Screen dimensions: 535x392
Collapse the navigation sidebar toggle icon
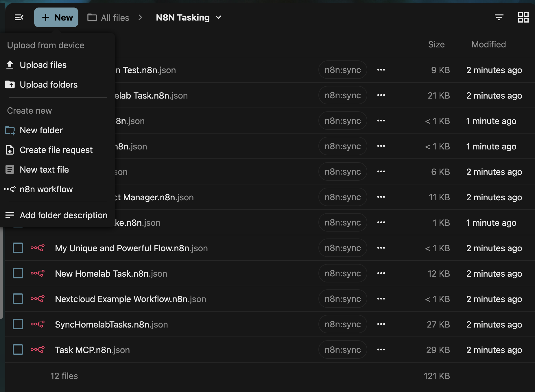[x=19, y=17]
